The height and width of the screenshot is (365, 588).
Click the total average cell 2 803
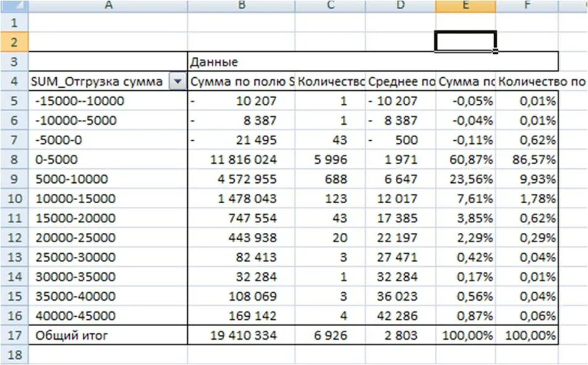pyautogui.click(x=400, y=335)
